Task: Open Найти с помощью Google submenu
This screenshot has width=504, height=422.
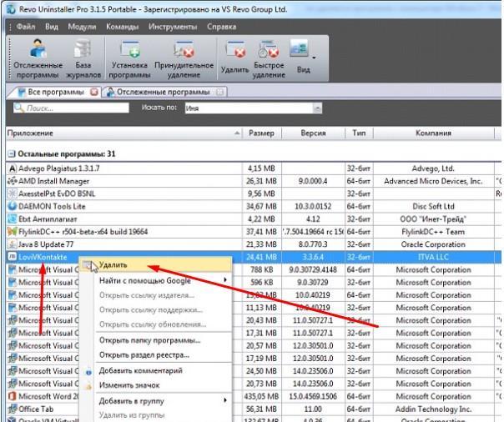Action: coord(155,281)
